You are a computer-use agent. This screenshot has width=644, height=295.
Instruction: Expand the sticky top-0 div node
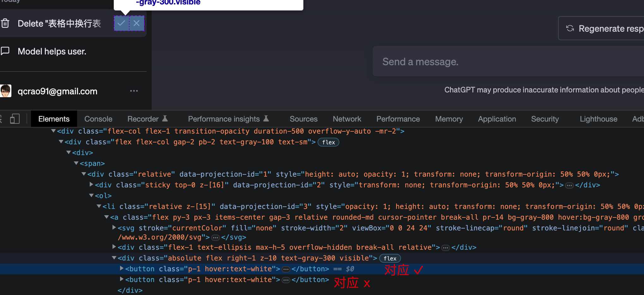click(91, 185)
